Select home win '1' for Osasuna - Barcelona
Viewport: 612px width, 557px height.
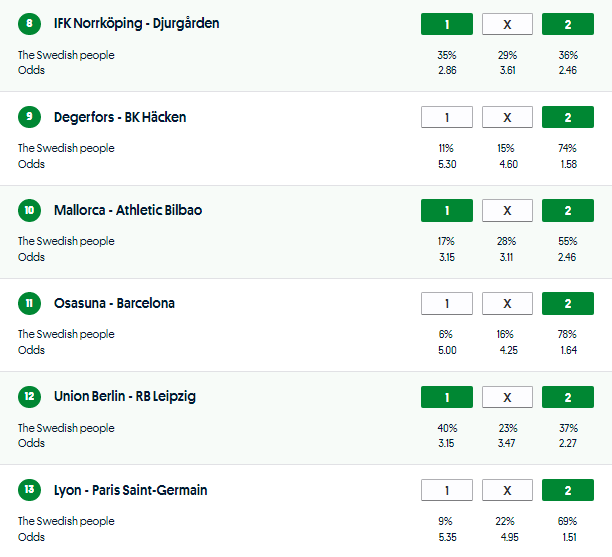(446, 304)
